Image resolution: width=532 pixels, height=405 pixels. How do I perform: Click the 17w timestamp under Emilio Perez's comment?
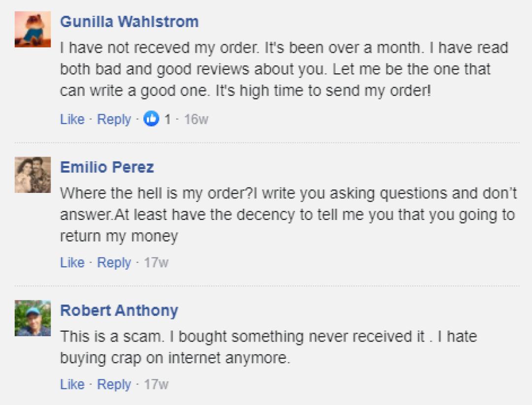(x=156, y=263)
